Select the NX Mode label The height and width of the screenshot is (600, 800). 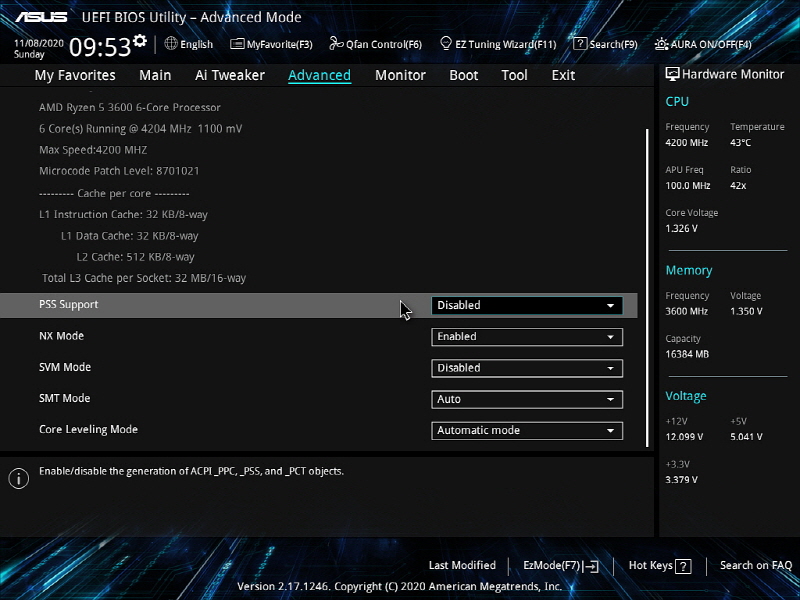pyautogui.click(x=61, y=336)
